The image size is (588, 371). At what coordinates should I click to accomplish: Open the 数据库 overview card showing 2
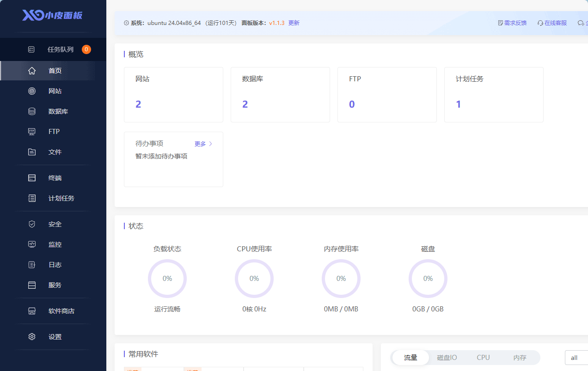280,95
